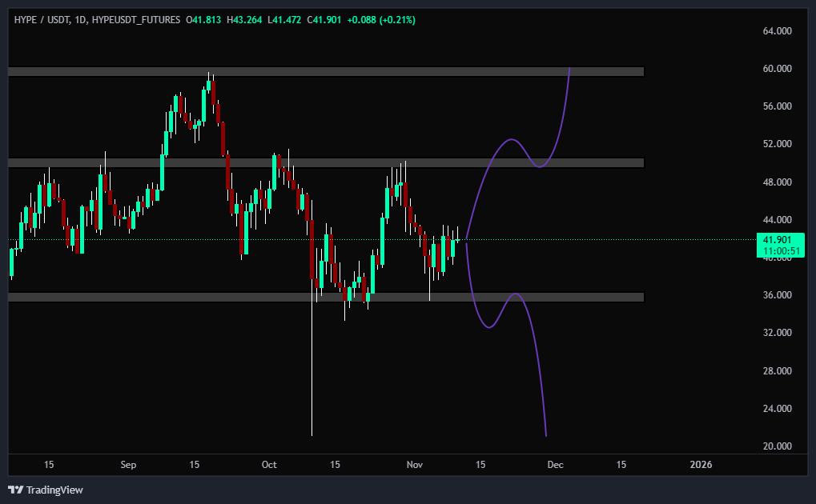The height and width of the screenshot is (504, 816).
Task: Click the Nov label on time axis
Action: [415, 465]
